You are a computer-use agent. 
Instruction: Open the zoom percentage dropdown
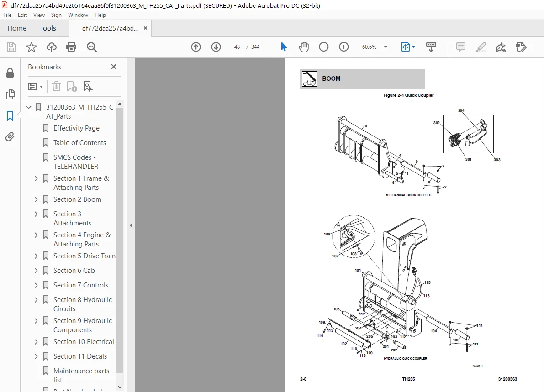pyautogui.click(x=386, y=47)
